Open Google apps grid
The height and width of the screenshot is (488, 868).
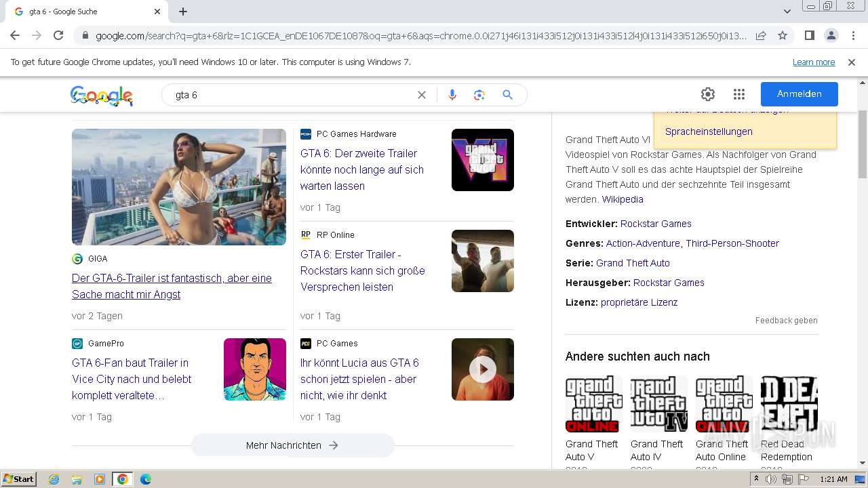[739, 94]
